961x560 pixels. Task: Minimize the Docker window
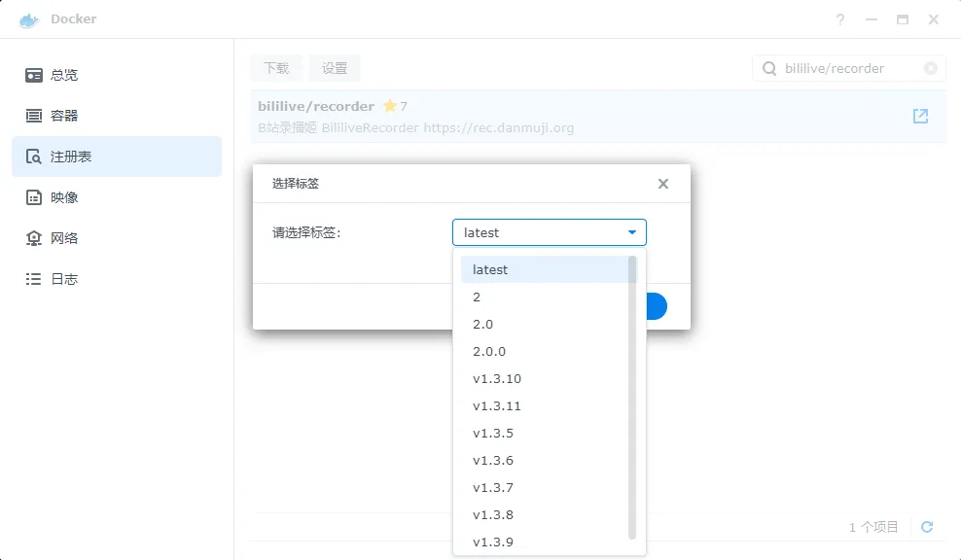click(x=871, y=19)
